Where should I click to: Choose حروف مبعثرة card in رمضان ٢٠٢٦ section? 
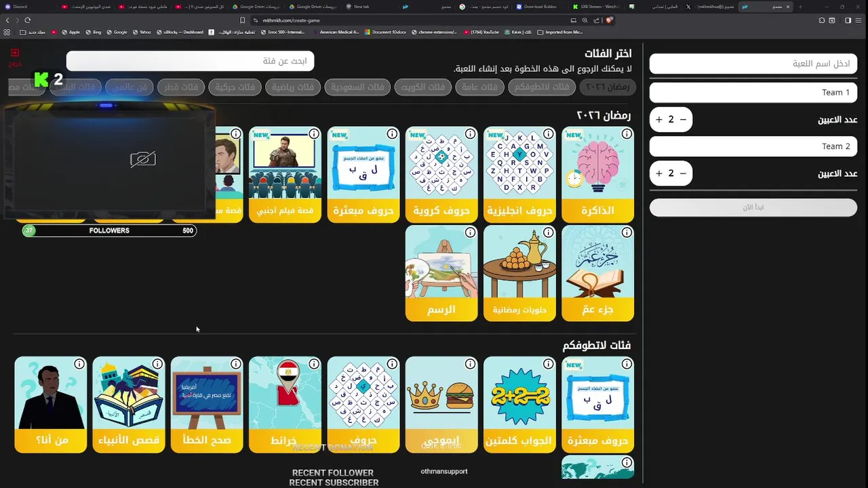(x=363, y=175)
